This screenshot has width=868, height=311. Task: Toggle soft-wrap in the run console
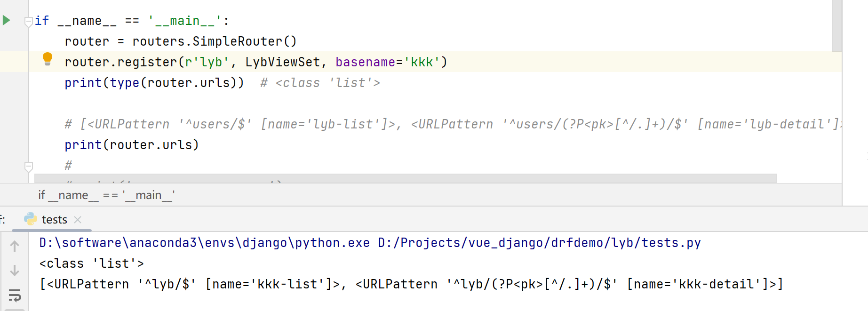point(15,295)
